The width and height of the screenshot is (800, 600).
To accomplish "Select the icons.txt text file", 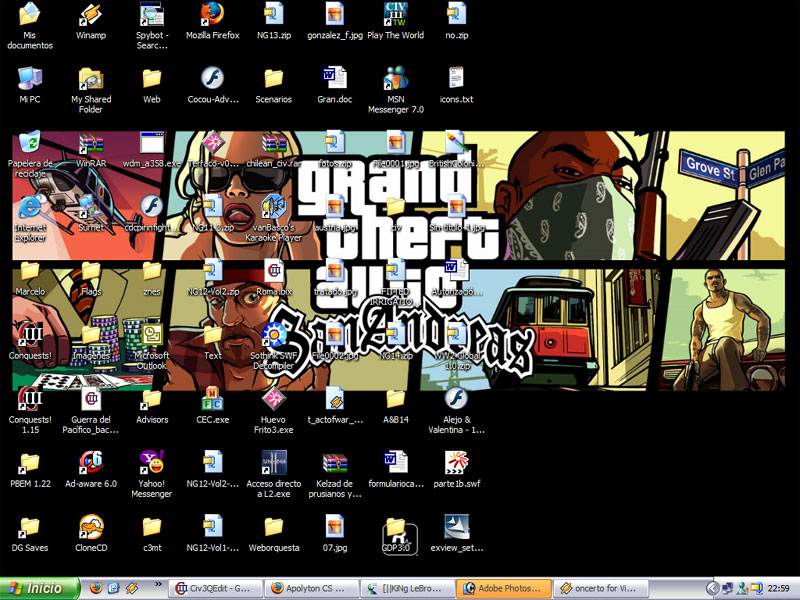I will (456, 78).
